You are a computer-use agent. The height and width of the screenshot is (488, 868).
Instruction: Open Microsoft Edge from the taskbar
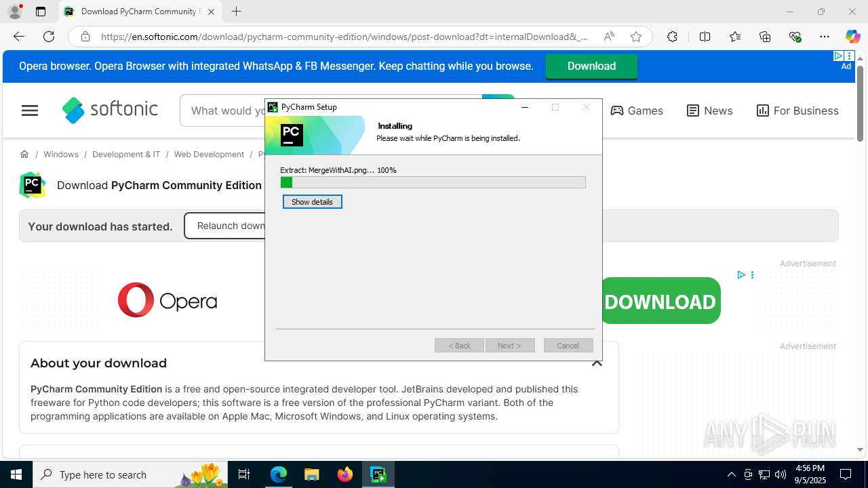click(x=279, y=474)
